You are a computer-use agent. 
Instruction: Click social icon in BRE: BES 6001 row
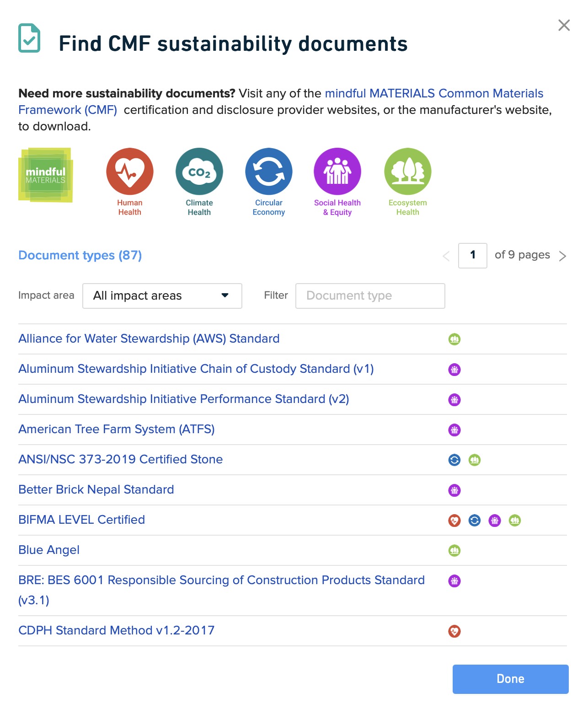[x=454, y=580]
